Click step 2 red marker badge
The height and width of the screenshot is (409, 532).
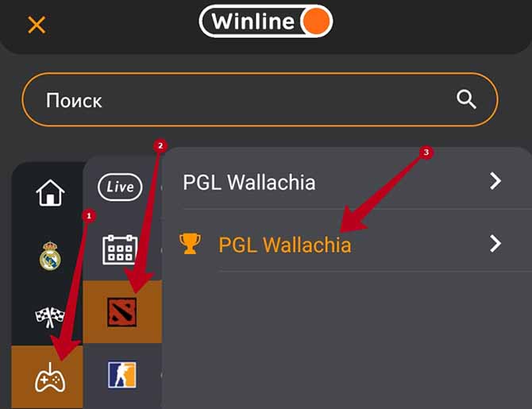(160, 145)
